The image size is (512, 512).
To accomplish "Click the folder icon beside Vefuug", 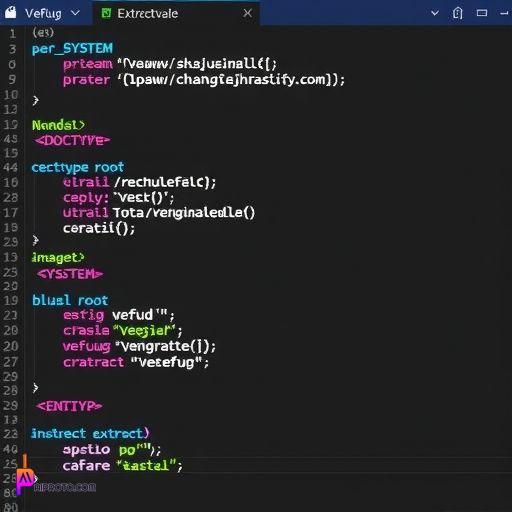I will pyautogui.click(x=11, y=13).
